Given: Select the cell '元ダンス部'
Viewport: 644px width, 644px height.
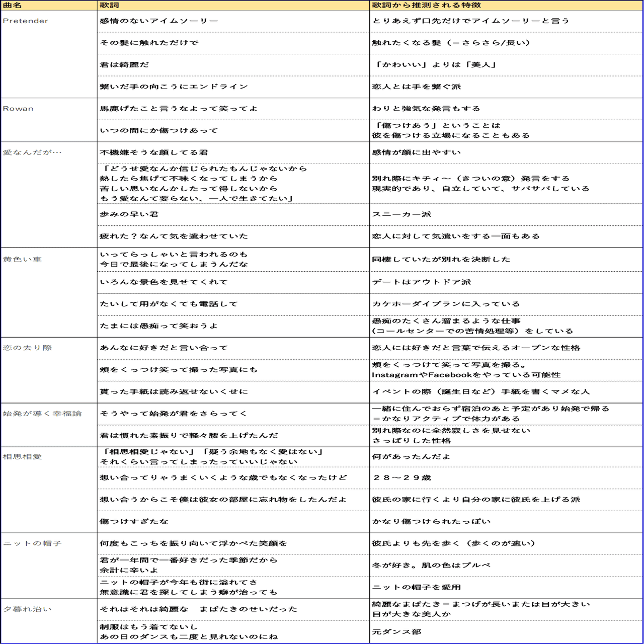Looking at the screenshot, I should tap(506, 632).
